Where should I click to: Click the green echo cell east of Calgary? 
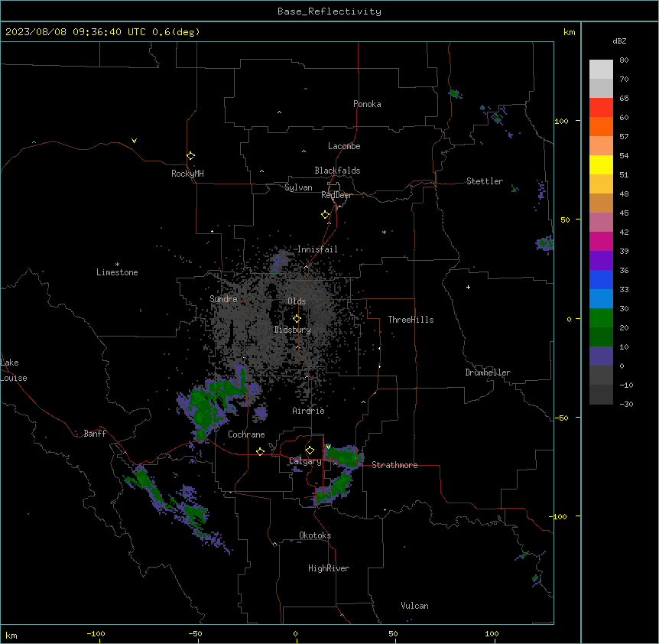(x=344, y=456)
